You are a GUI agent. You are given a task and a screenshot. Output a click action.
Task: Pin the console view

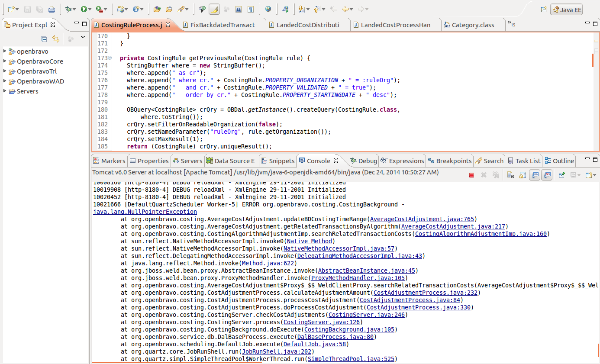pos(561,175)
